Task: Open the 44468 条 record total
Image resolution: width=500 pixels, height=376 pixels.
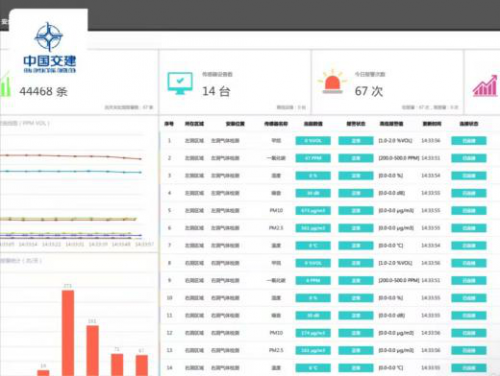Action: 43,91
